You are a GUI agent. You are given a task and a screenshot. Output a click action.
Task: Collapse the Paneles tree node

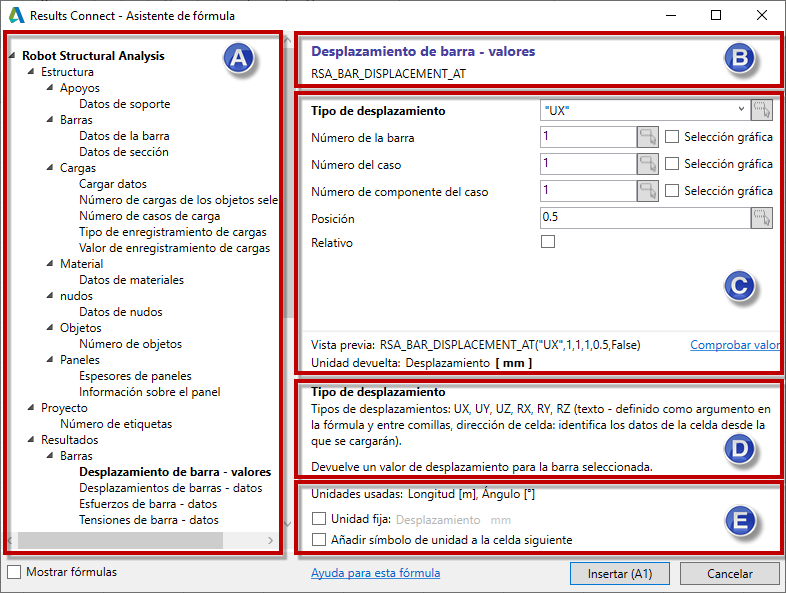50,360
